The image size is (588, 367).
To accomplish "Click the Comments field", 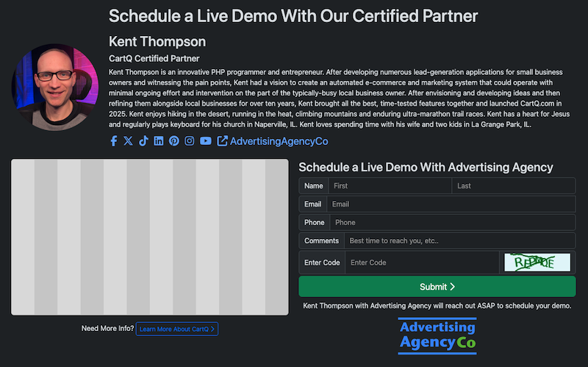I will click(x=460, y=241).
